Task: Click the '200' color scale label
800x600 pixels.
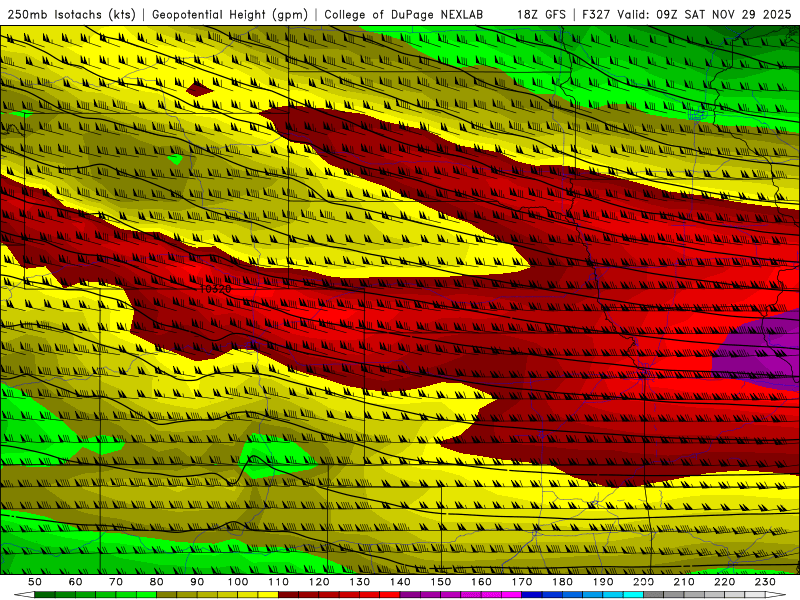Action: coord(643,582)
